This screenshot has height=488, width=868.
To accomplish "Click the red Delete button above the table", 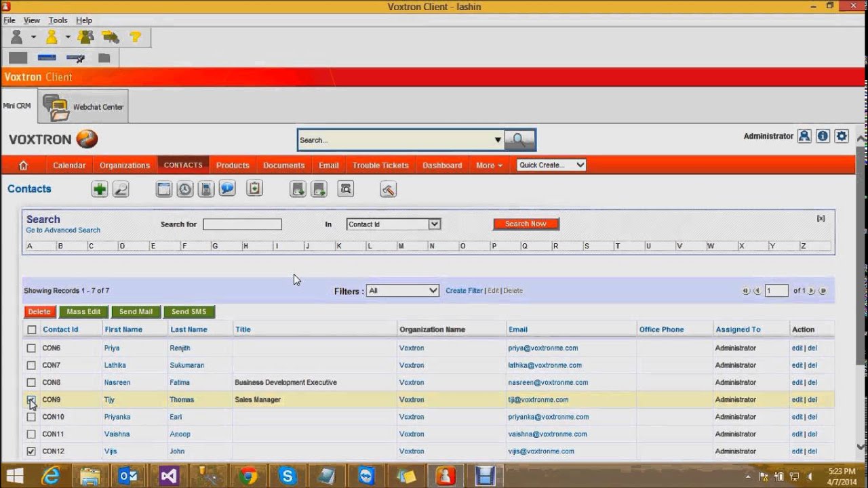I will click(x=39, y=312).
